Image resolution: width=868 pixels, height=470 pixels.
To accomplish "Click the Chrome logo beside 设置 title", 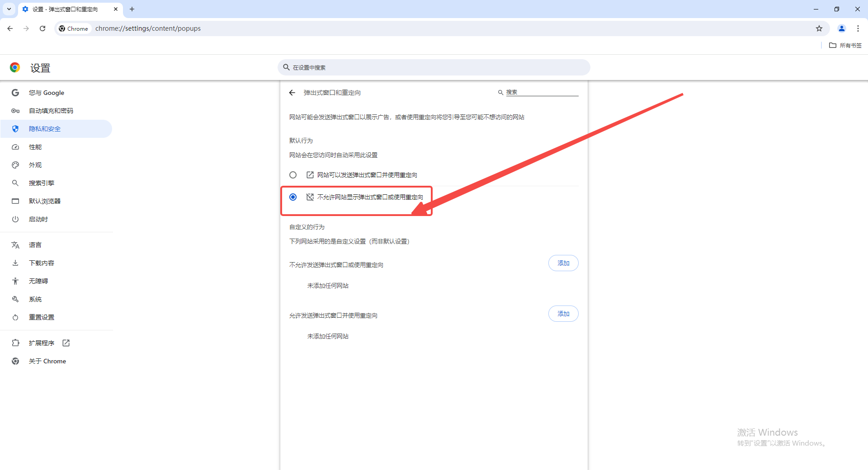I will click(x=15, y=68).
